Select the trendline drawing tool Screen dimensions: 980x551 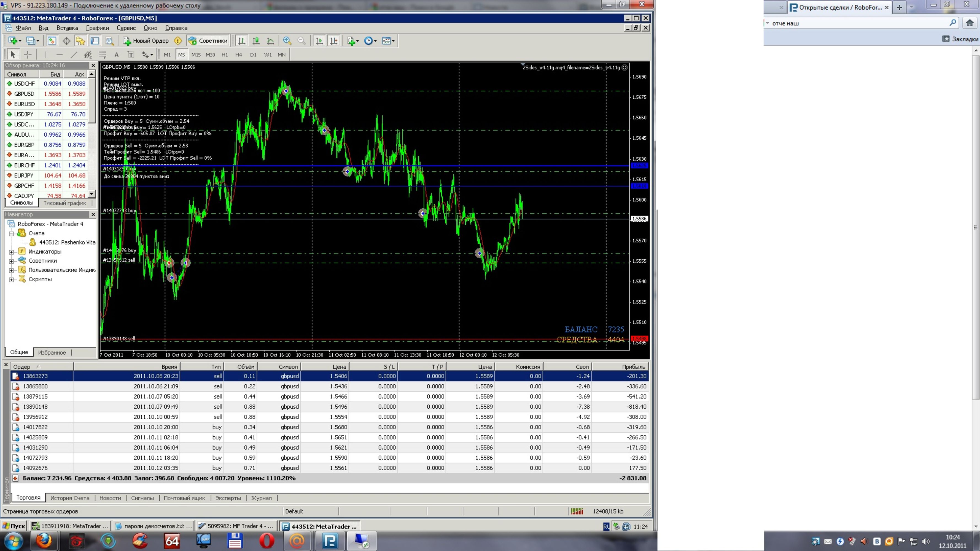click(74, 55)
